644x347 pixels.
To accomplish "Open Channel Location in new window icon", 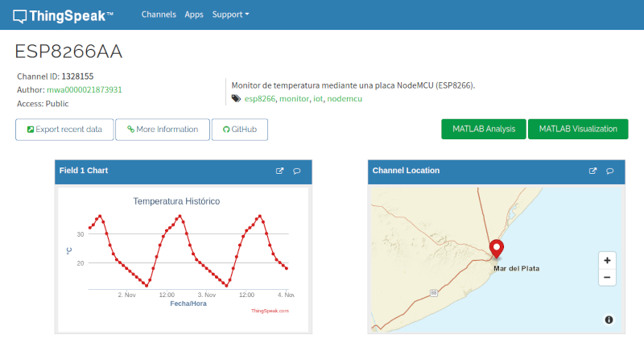I will point(592,171).
